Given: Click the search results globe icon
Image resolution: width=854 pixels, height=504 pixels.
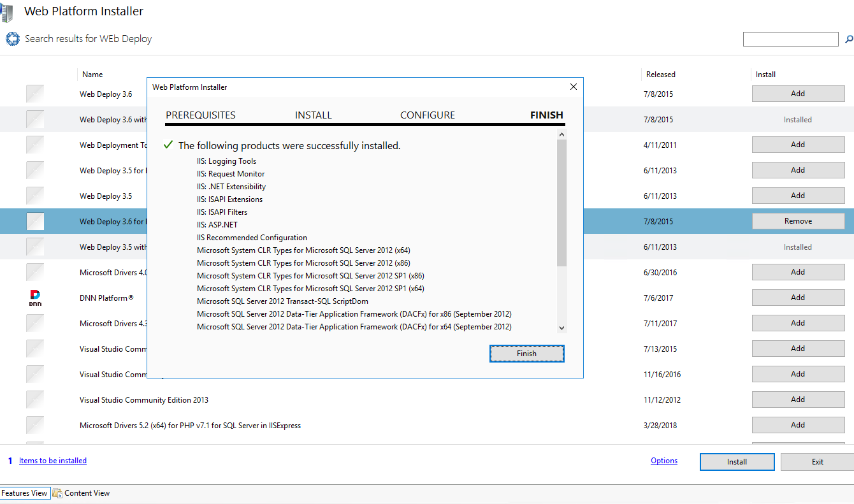Looking at the screenshot, I should tap(12, 39).
